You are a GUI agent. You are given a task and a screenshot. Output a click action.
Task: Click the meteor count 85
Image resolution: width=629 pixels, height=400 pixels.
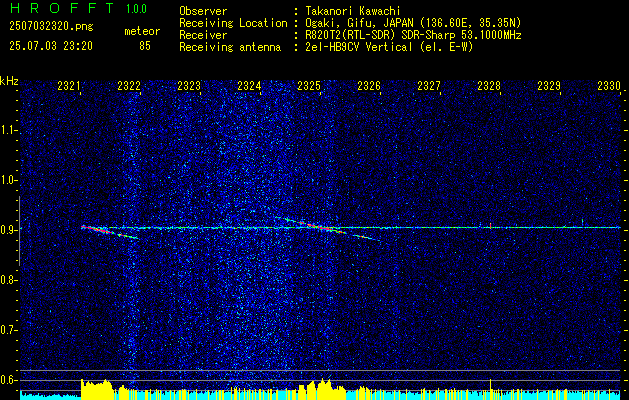coord(145,46)
